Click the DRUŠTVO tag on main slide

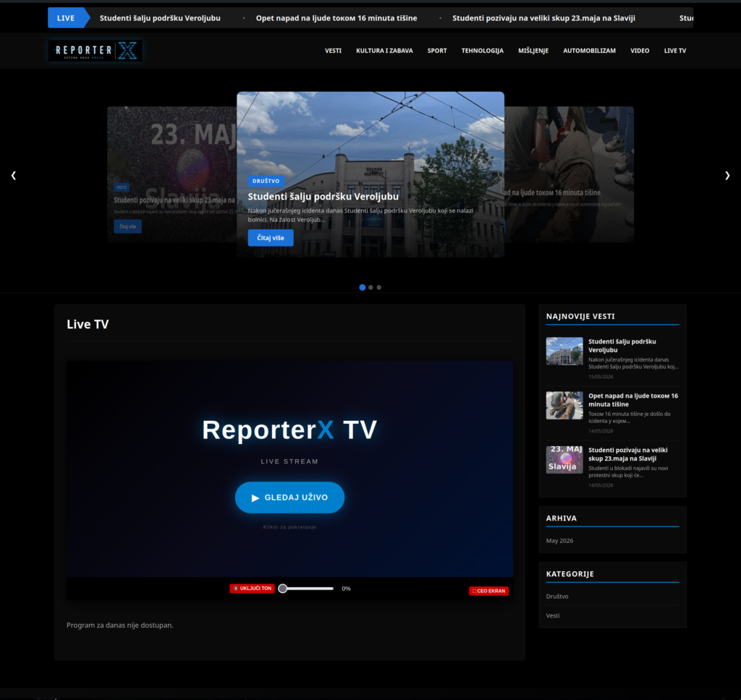(266, 181)
